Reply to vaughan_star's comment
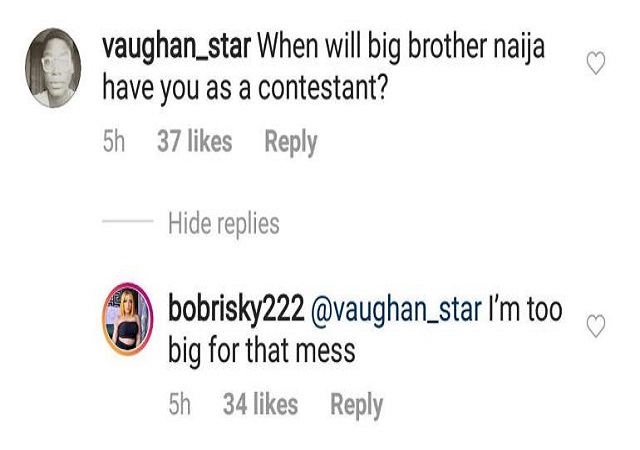 click(x=290, y=142)
